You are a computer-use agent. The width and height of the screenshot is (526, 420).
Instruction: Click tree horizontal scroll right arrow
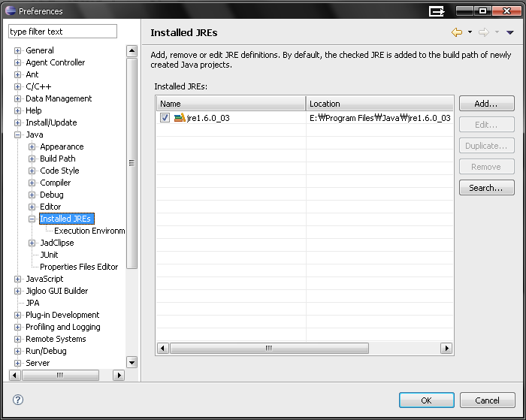pyautogui.click(x=119, y=375)
